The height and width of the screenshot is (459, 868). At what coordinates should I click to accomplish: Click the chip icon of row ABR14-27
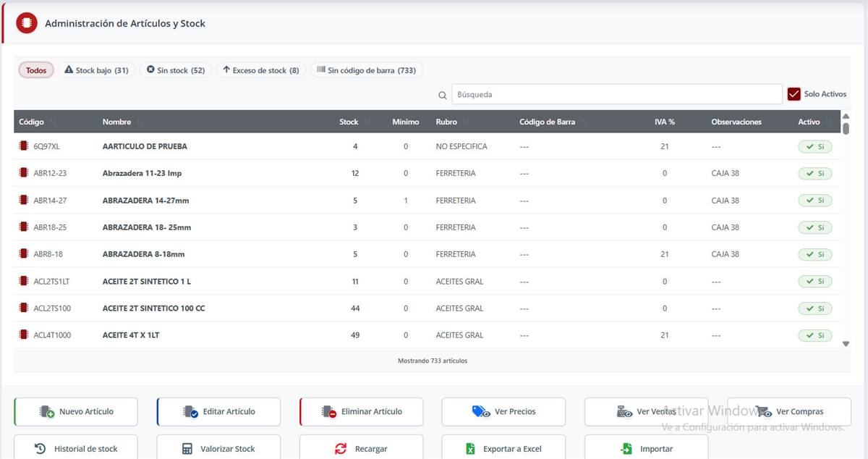(x=24, y=200)
